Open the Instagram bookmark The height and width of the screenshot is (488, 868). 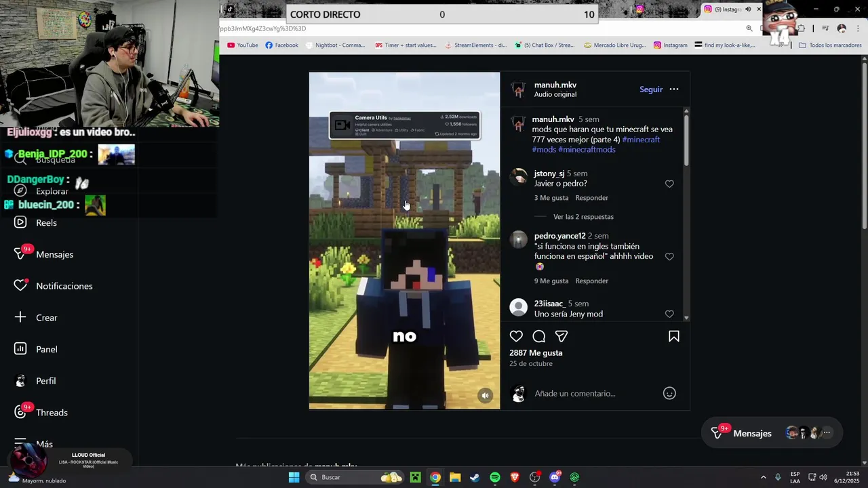(671, 45)
